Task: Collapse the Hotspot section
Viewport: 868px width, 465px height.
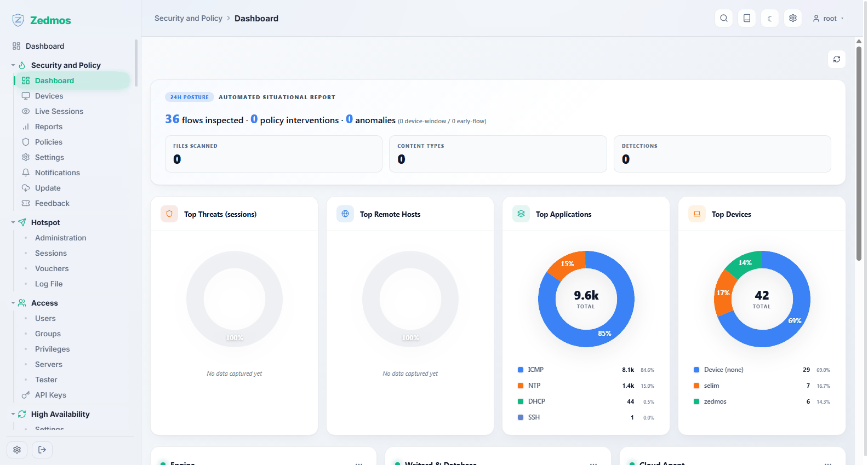Action: [13, 222]
